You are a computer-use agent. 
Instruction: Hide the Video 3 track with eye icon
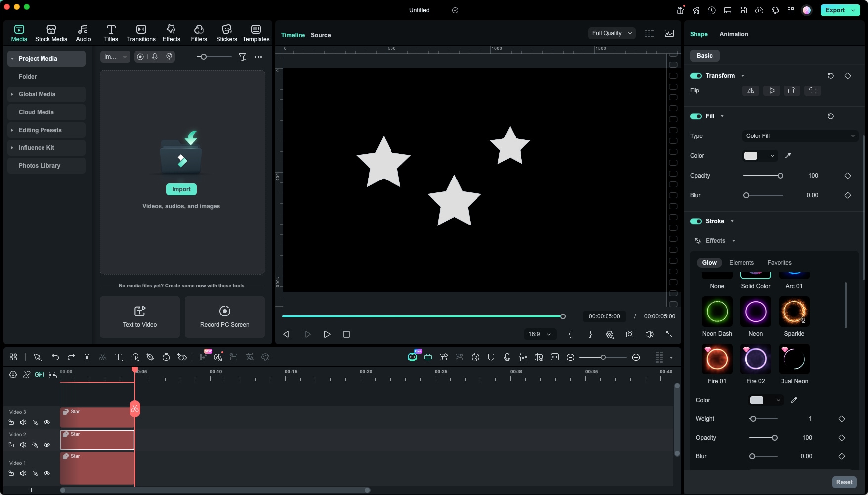click(x=47, y=422)
